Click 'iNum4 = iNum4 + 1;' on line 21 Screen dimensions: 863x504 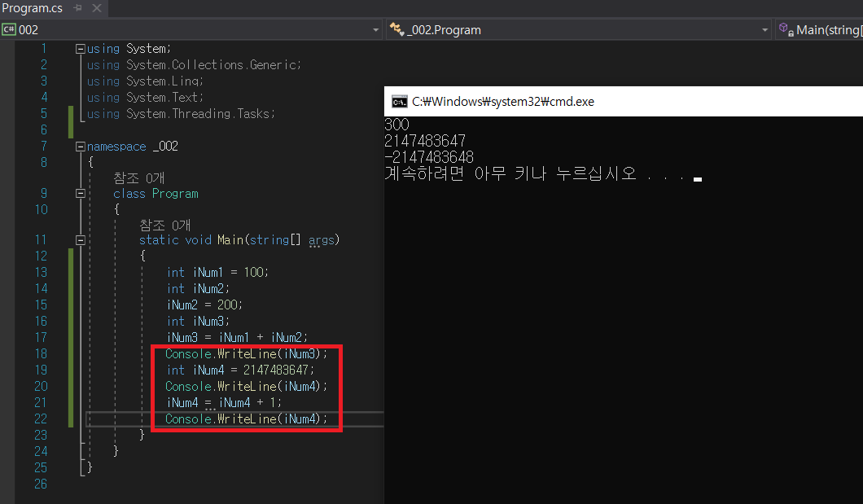tap(224, 403)
